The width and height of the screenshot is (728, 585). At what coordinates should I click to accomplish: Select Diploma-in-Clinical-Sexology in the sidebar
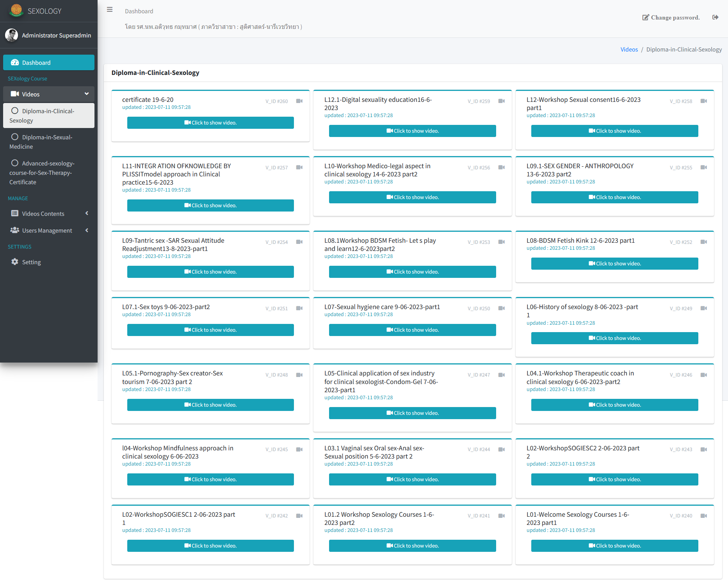click(49, 116)
